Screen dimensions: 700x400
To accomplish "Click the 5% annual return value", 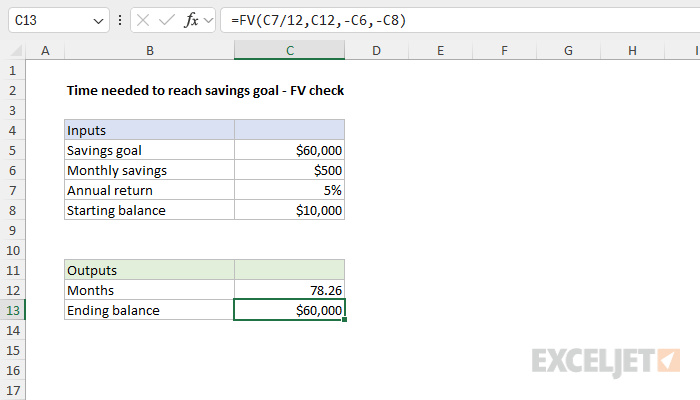I will click(x=289, y=190).
